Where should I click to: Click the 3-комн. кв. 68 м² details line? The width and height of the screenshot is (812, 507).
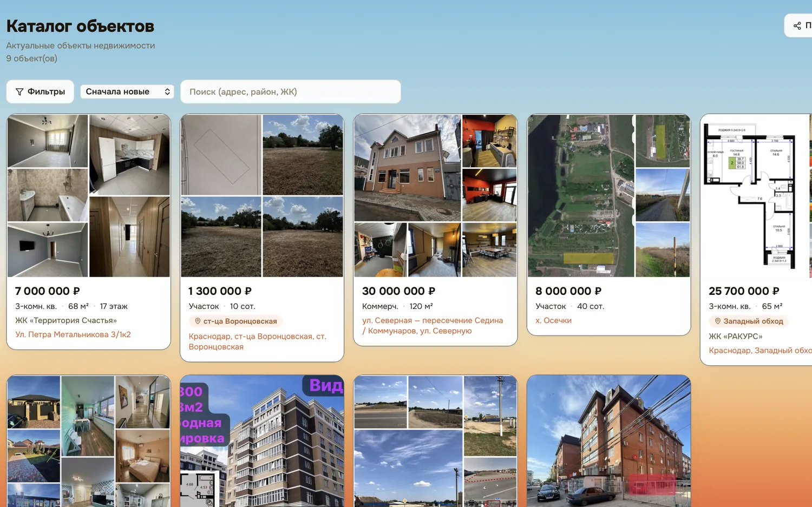[71, 306]
